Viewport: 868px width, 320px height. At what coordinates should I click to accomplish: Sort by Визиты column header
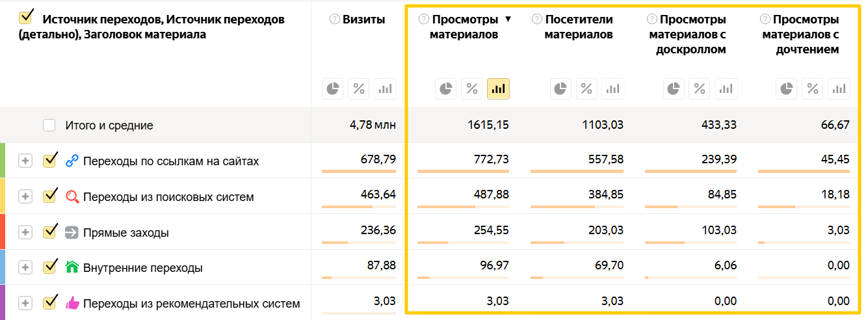point(364,20)
